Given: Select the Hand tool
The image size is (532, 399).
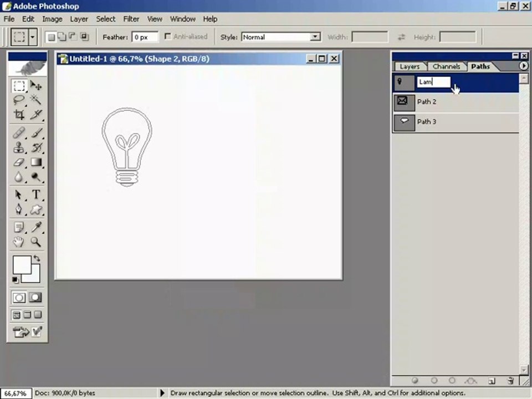Looking at the screenshot, I should coord(19,242).
